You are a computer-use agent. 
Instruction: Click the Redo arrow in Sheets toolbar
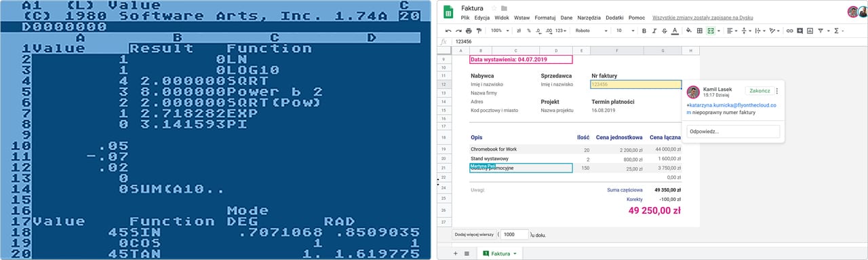pyautogui.click(x=458, y=31)
